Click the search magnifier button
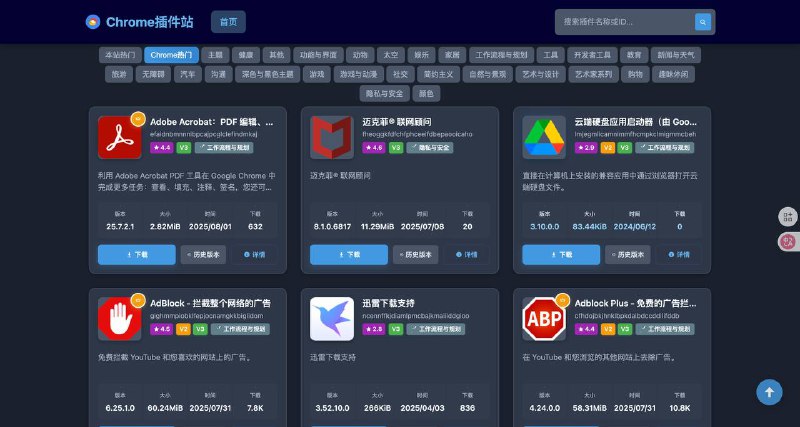Image resolution: width=800 pixels, height=427 pixels. tap(703, 22)
